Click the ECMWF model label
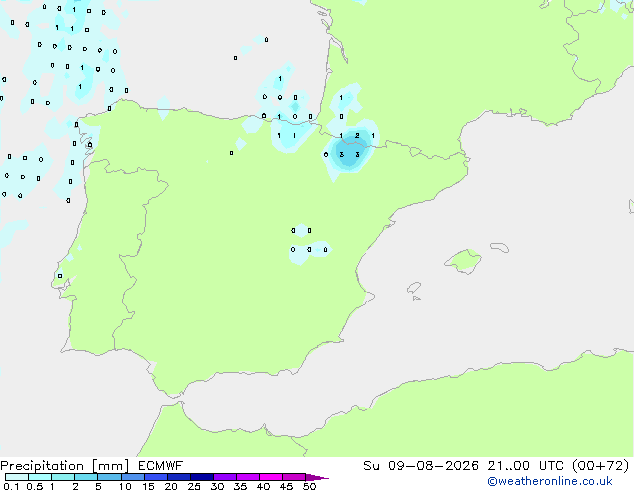 pos(161,466)
